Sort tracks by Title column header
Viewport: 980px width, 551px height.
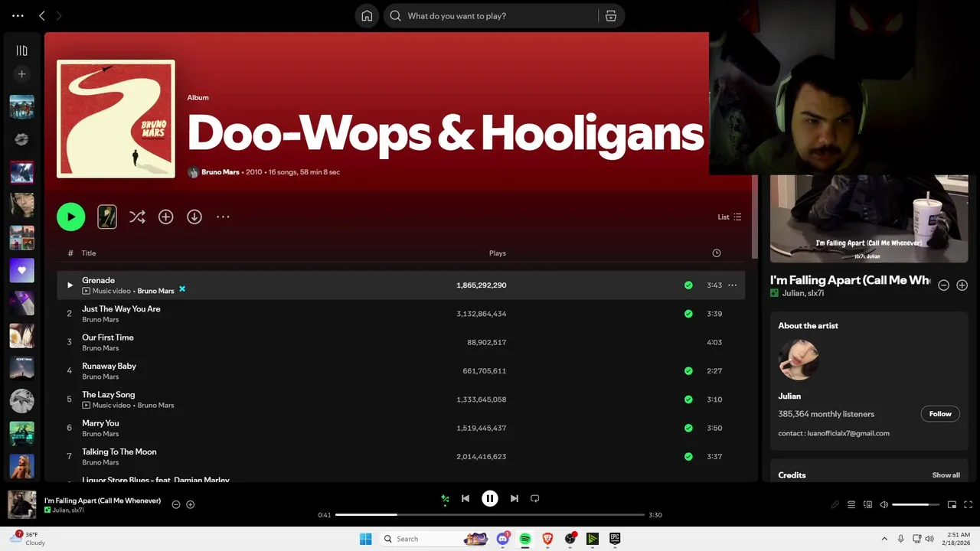(x=89, y=253)
